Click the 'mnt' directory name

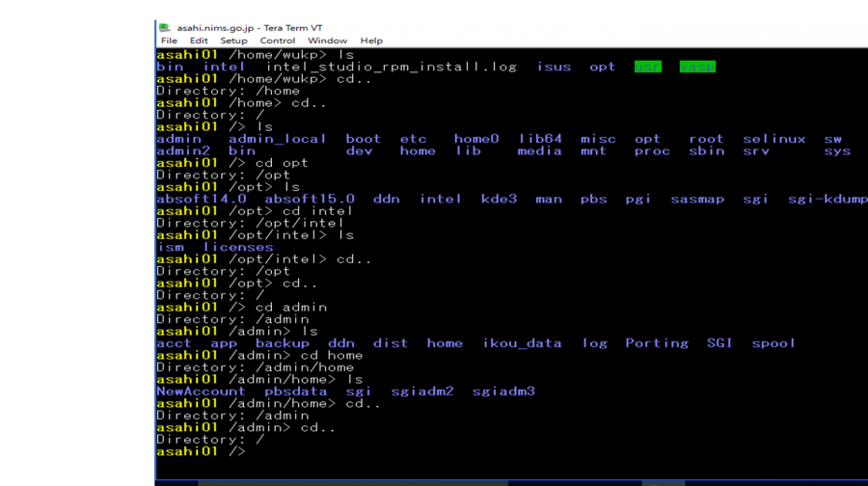(x=593, y=151)
